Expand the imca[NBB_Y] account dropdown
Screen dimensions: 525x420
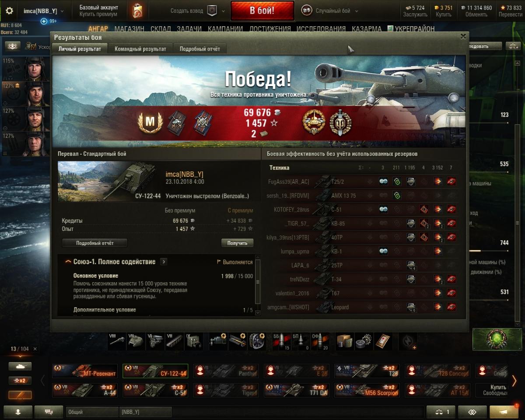pyautogui.click(x=62, y=11)
